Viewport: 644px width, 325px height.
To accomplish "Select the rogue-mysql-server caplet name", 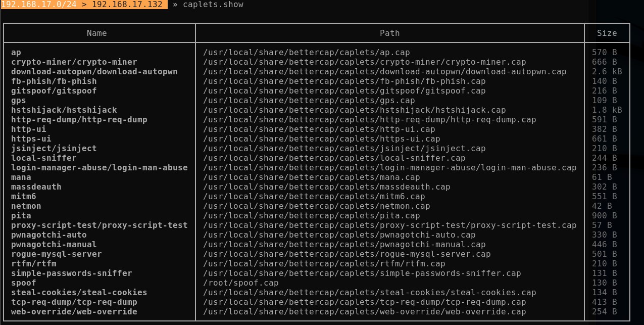I will pyautogui.click(x=56, y=254).
